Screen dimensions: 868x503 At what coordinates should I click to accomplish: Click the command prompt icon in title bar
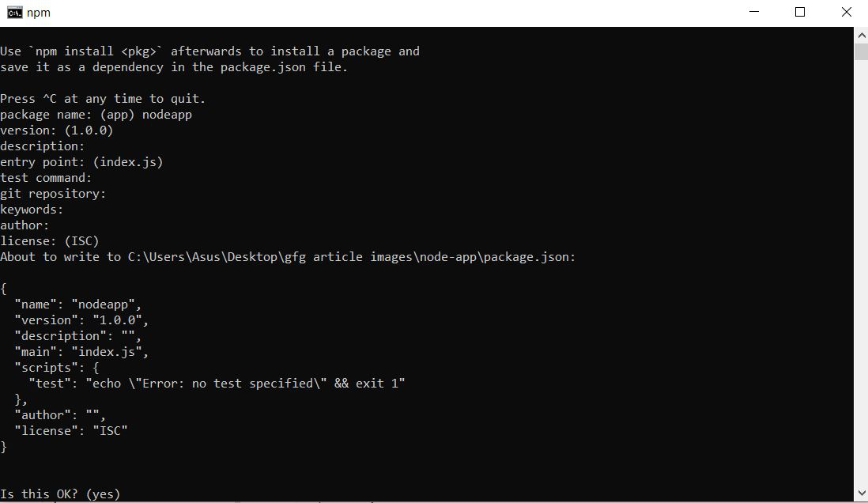point(14,12)
